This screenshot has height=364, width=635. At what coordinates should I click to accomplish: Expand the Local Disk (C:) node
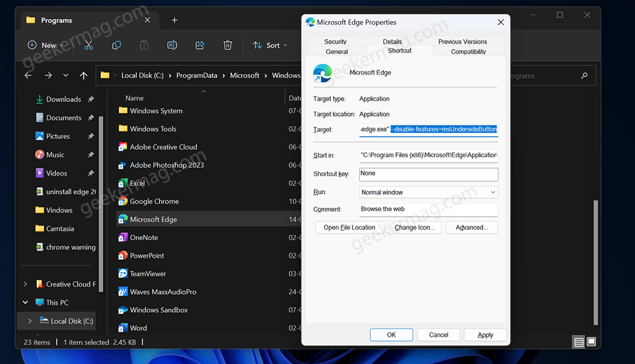30,321
